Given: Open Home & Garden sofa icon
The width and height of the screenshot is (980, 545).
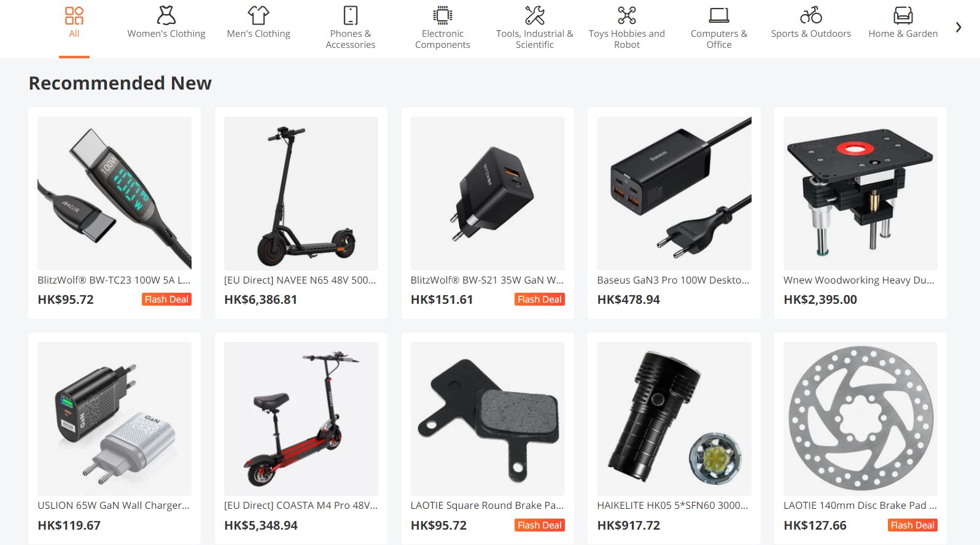Looking at the screenshot, I should coord(903,15).
